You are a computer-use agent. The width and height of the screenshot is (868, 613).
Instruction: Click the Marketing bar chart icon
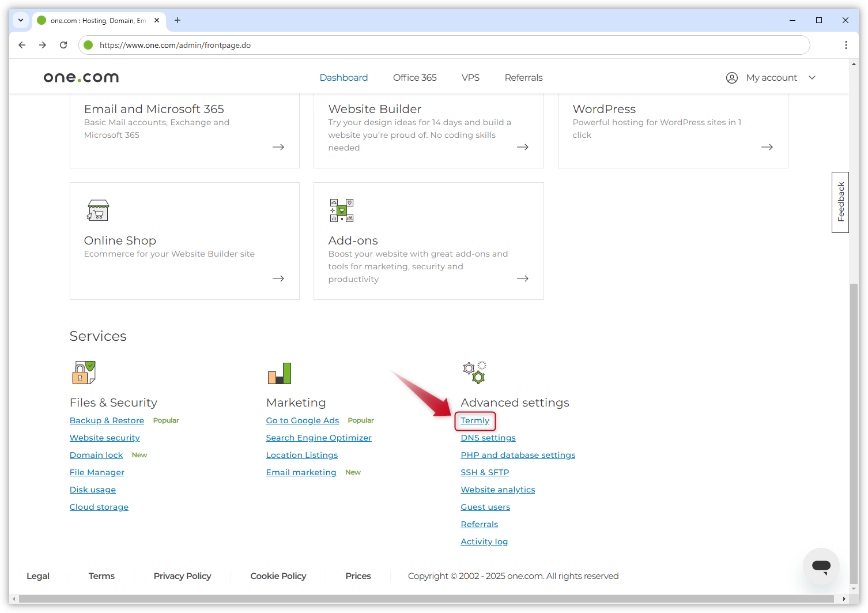(x=280, y=373)
